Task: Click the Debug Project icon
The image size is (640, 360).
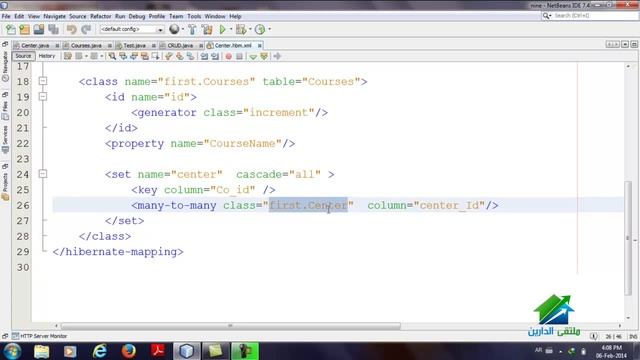Action: 241,29
